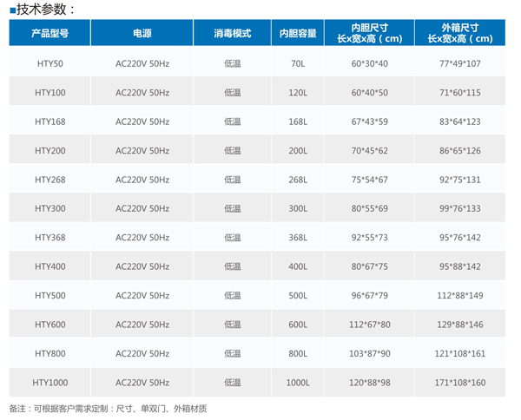Click the 70L capacity cell
521x420 pixels.
[x=299, y=63]
